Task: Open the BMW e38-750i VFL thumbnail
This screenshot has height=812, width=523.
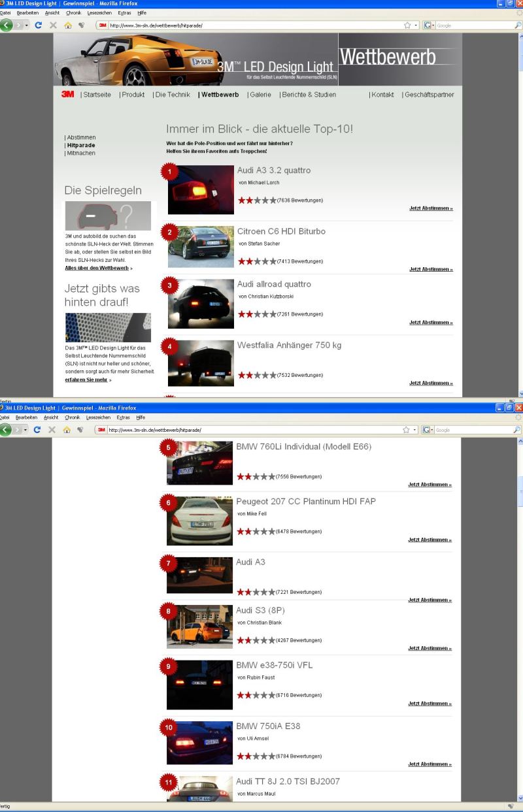Action: pyautogui.click(x=199, y=685)
